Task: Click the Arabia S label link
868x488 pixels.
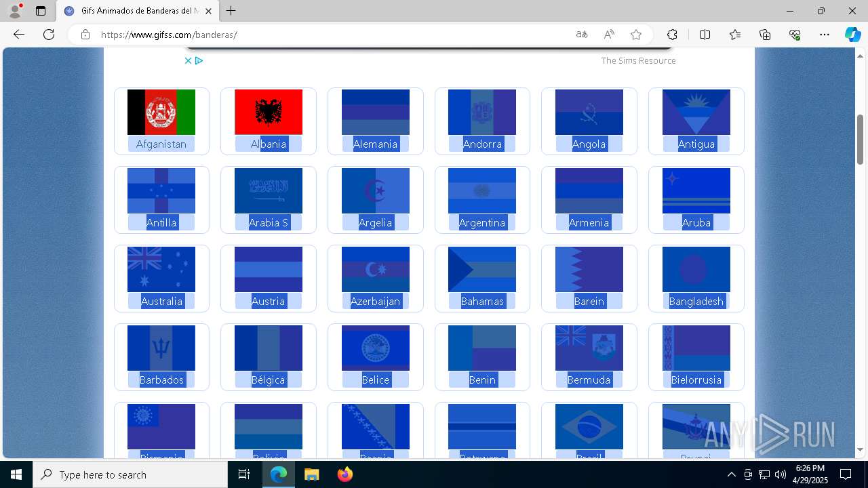Action: click(269, 222)
